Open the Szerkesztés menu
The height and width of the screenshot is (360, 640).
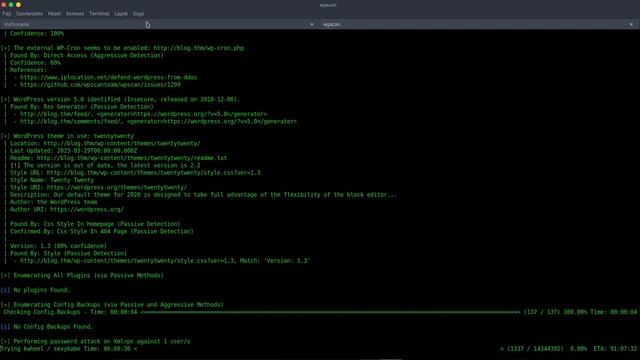coord(29,13)
